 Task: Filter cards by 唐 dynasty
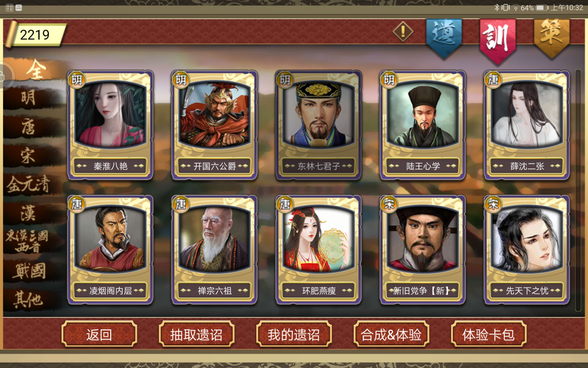pos(28,127)
